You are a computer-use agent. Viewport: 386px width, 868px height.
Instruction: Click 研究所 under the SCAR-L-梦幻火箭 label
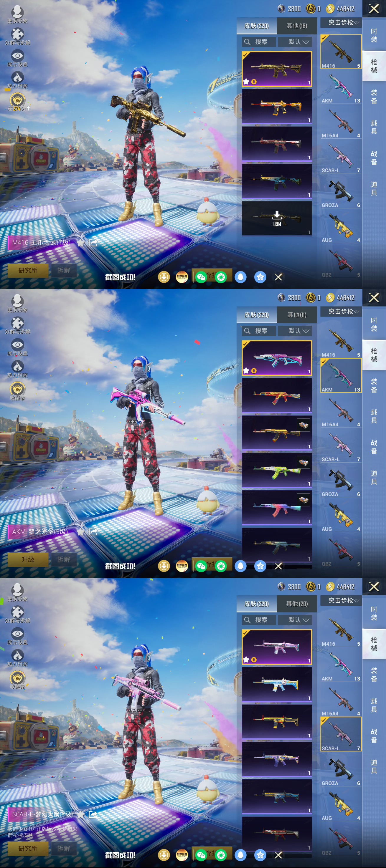[28, 849]
